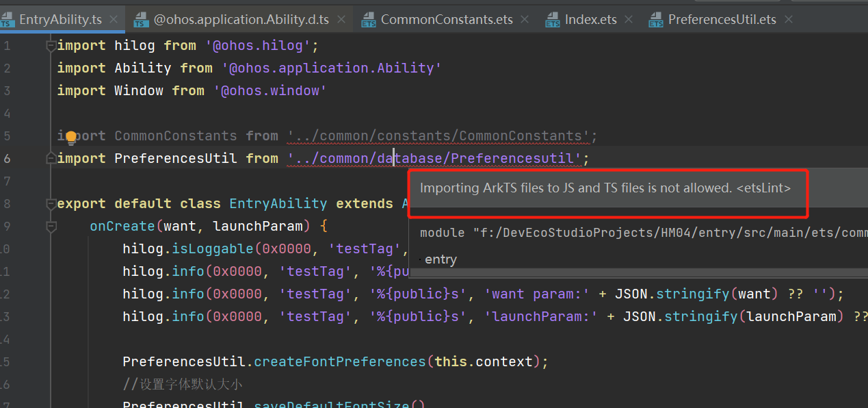Click the ETS file icon on the PreferencesUtil.ets tab

point(656,20)
